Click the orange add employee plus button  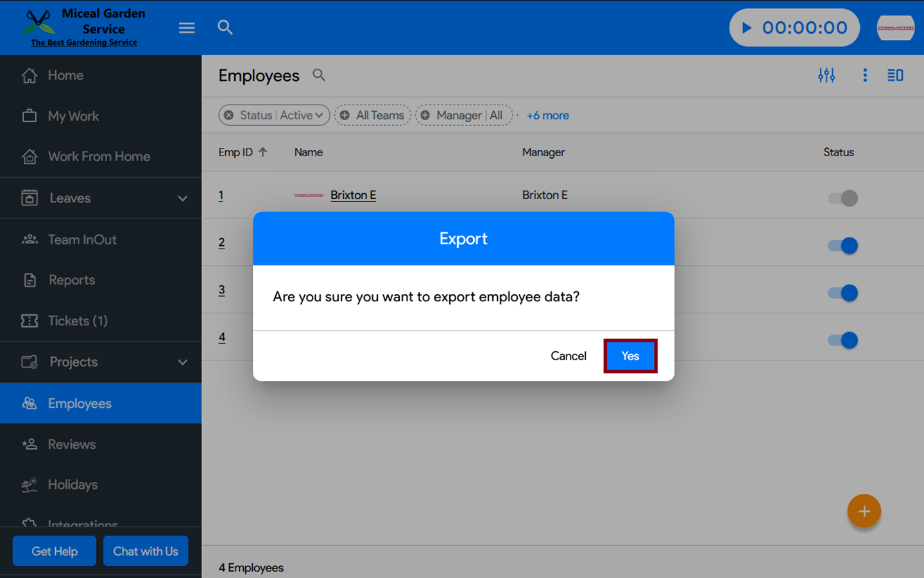pos(864,511)
